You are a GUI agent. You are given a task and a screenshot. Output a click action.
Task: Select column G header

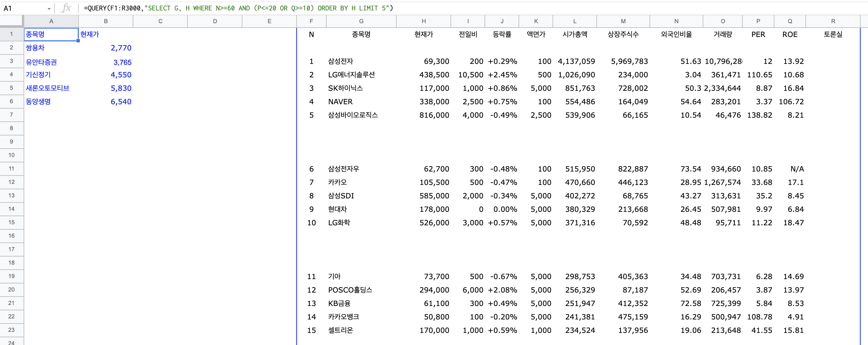(x=361, y=21)
